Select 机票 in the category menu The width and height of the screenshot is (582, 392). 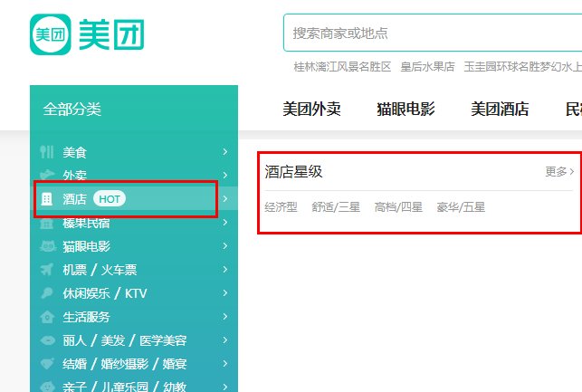pos(74,270)
